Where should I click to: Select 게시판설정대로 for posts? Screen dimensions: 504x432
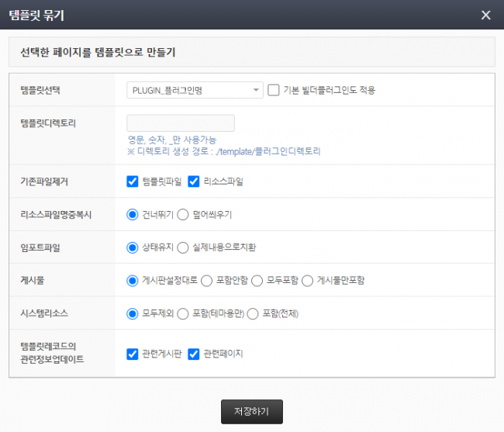(133, 280)
